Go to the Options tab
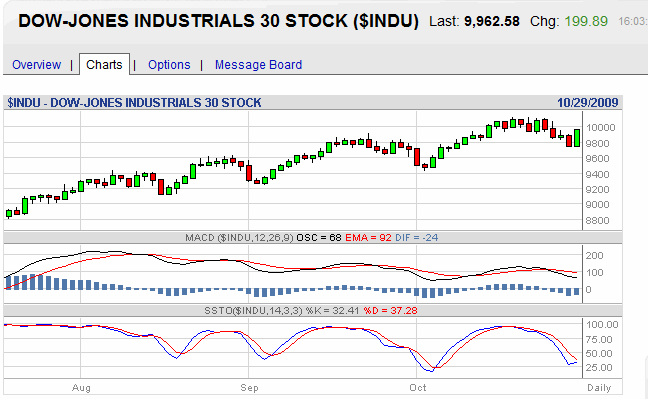 point(169,65)
